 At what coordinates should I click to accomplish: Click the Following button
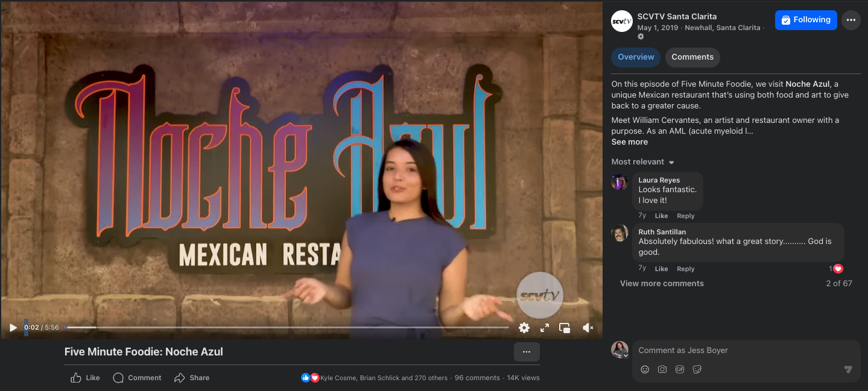point(806,20)
